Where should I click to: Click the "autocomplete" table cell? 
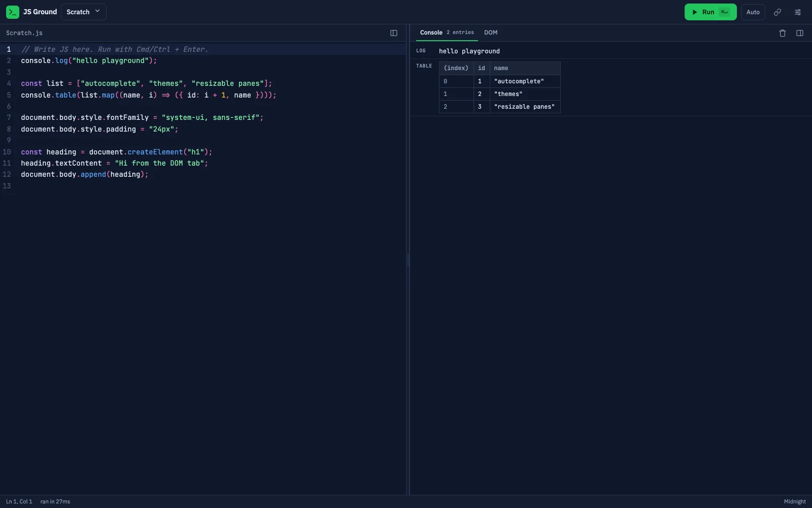point(525,81)
